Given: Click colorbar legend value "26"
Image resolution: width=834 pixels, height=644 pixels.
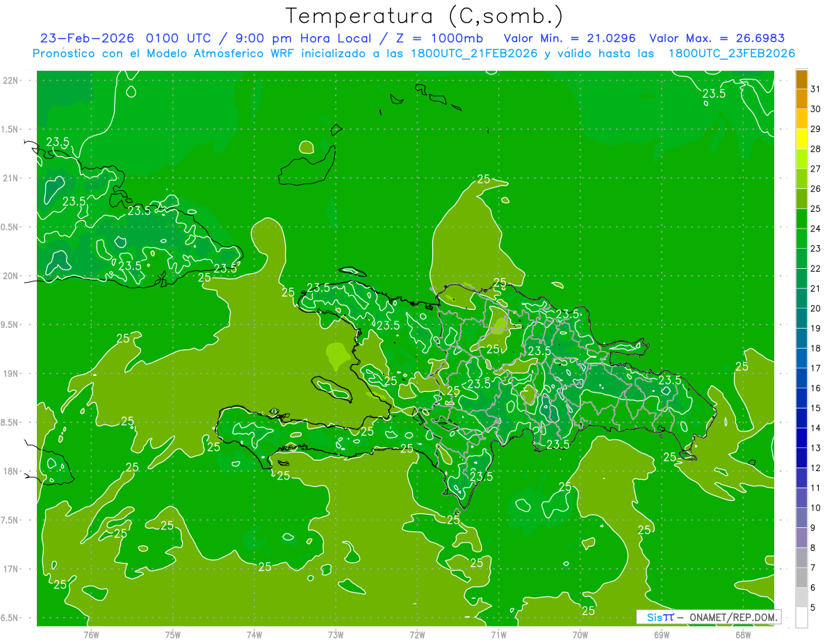Looking at the screenshot, I should (x=816, y=189).
